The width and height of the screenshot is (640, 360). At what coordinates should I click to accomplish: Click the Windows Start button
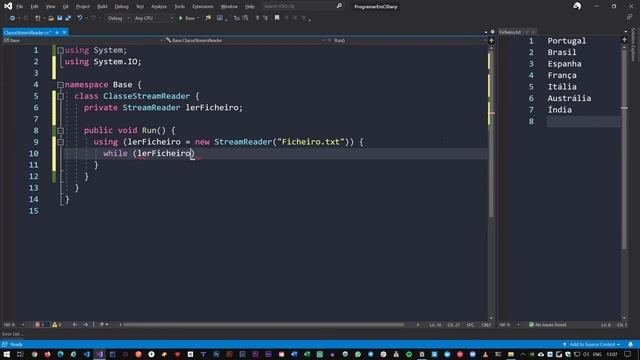pyautogui.click(x=7, y=354)
